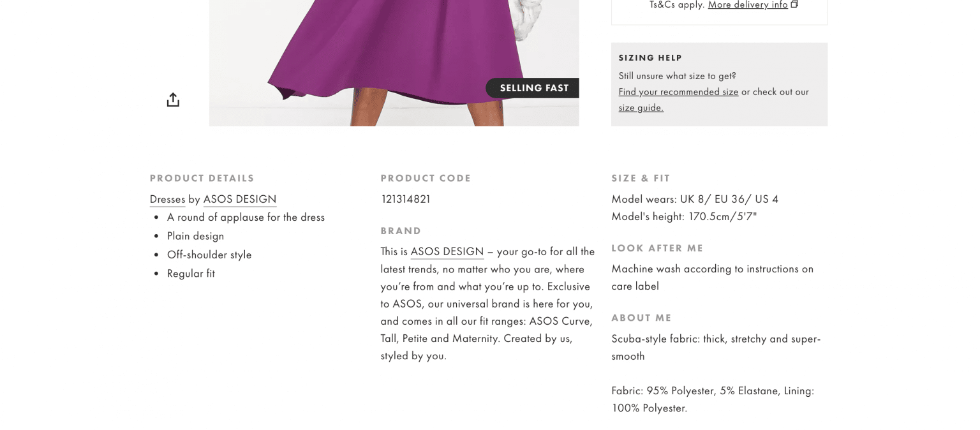The width and height of the screenshot is (980, 430).
Task: Click the SIZING HELP panel heading
Action: tap(650, 57)
